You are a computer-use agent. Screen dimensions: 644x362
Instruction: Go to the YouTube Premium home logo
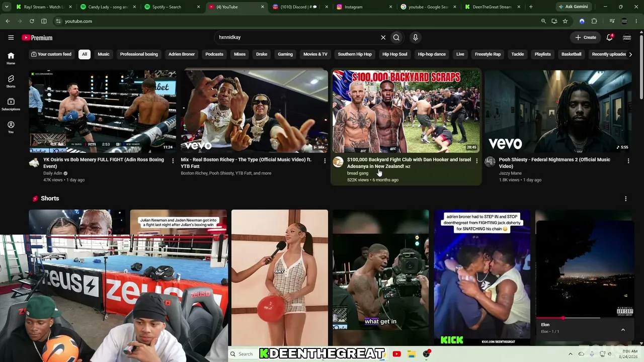click(37, 38)
